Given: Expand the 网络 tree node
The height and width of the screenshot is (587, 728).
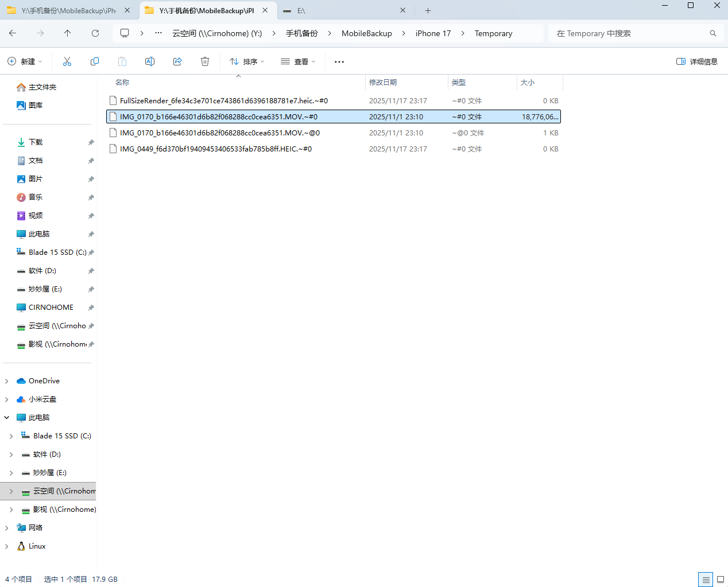Looking at the screenshot, I should point(7,528).
